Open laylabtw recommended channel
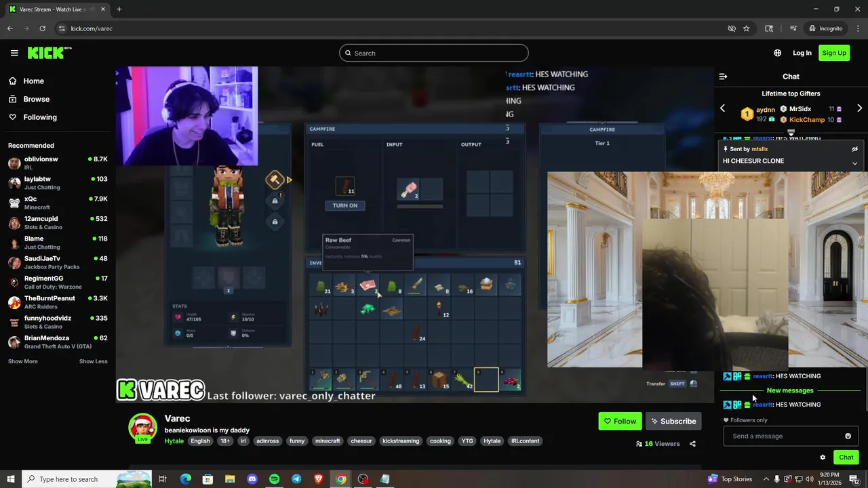Viewport: 868px width, 488px height. point(58,182)
